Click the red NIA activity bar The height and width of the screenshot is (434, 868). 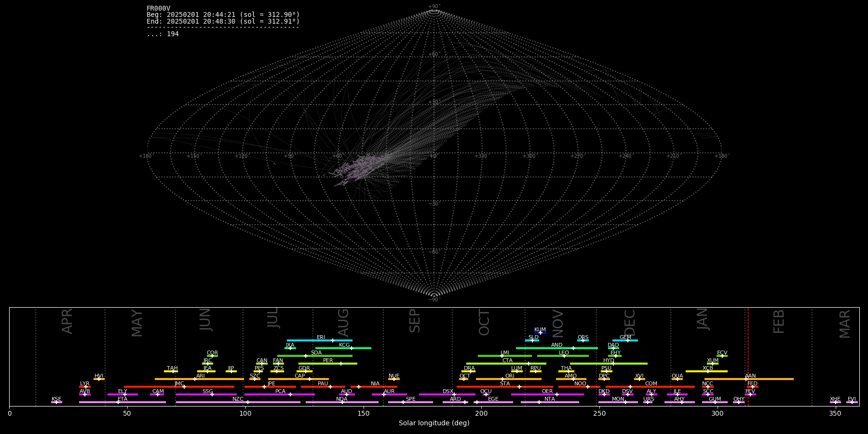[x=374, y=387]
